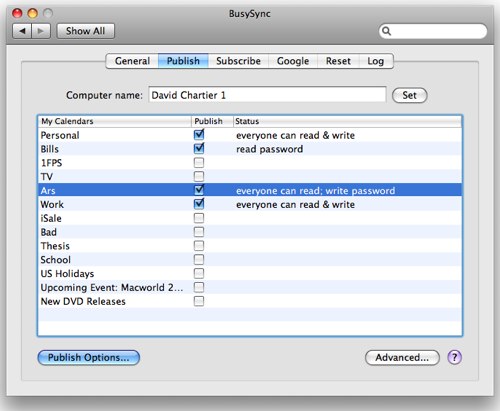
Task: Check the Publish box for Bad
Action: 199,232
